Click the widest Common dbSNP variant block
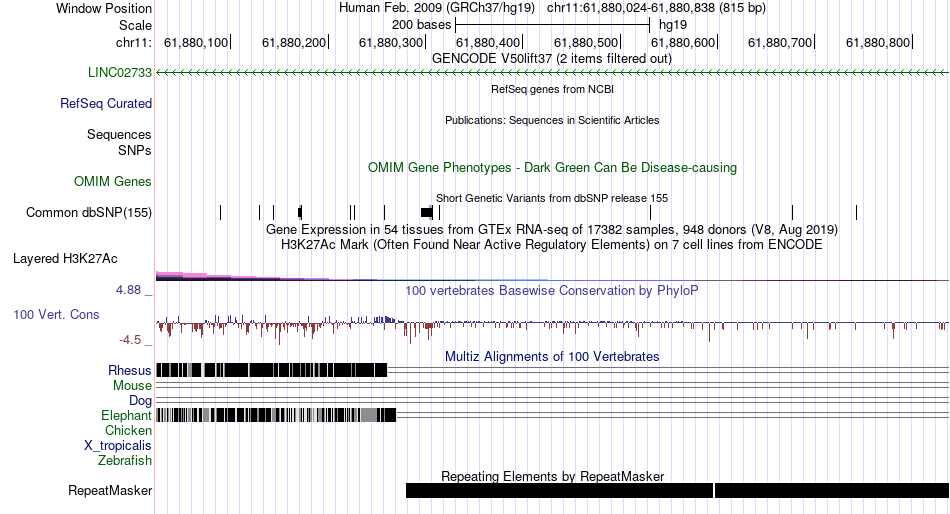Image resolution: width=950 pixels, height=514 pixels. click(x=427, y=212)
